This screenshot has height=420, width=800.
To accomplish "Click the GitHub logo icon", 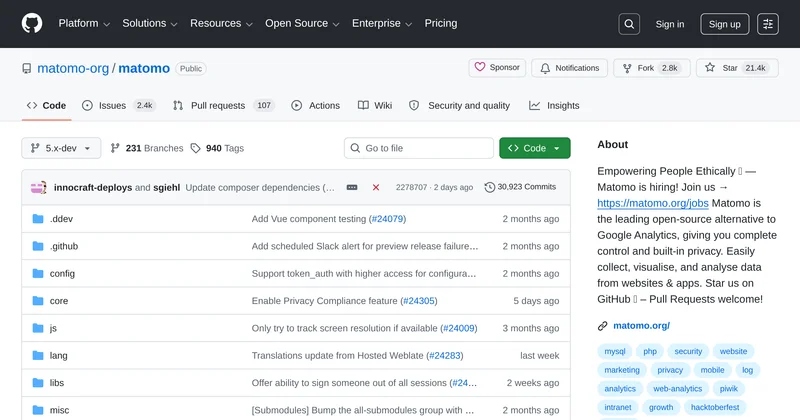I will coord(32,24).
